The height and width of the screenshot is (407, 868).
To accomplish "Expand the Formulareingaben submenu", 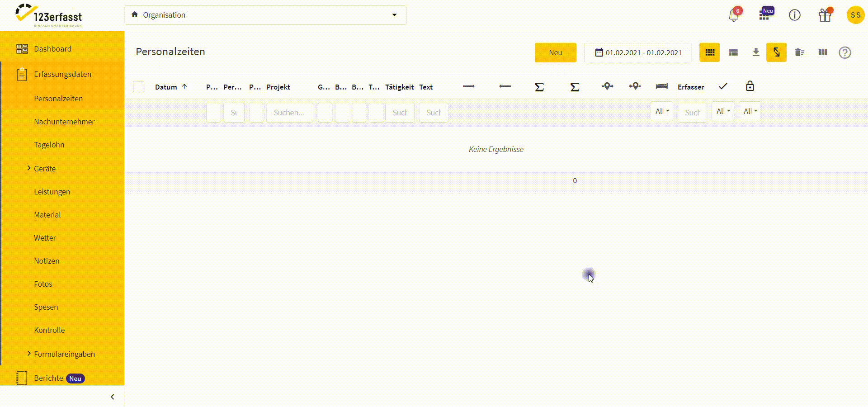I will tap(29, 354).
